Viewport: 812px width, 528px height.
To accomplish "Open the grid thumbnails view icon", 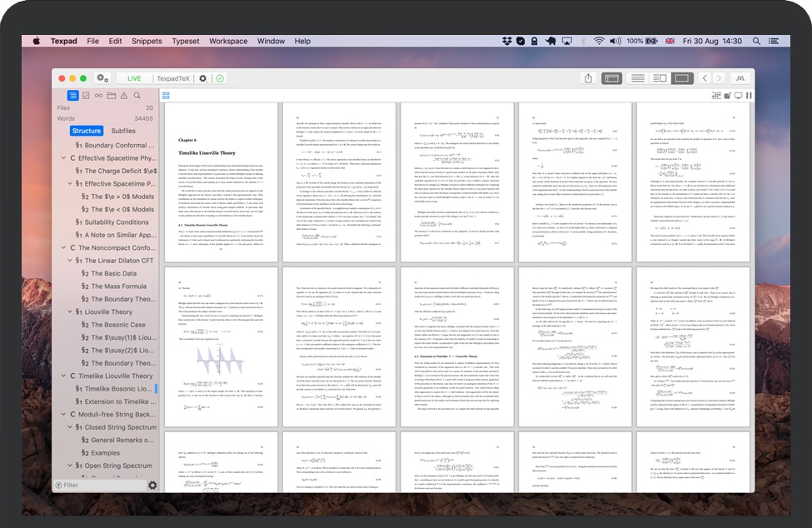I will pos(166,96).
